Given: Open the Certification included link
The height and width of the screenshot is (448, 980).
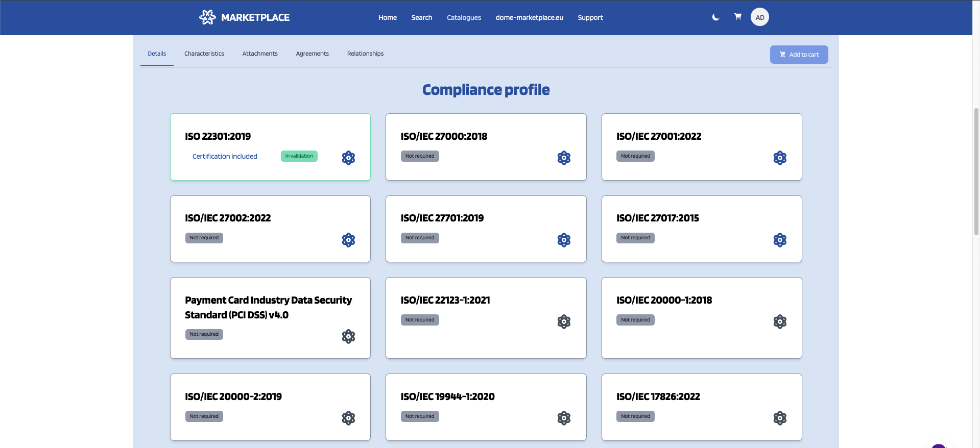Looking at the screenshot, I should point(225,156).
